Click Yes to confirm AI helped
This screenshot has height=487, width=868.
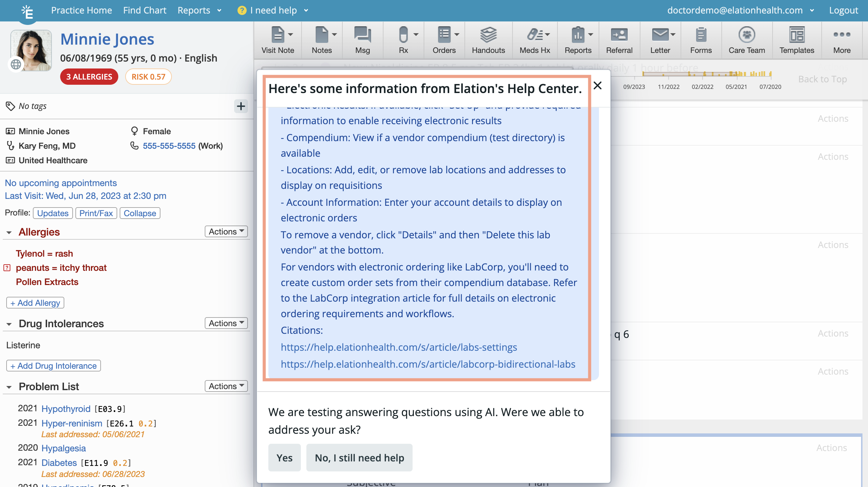284,458
